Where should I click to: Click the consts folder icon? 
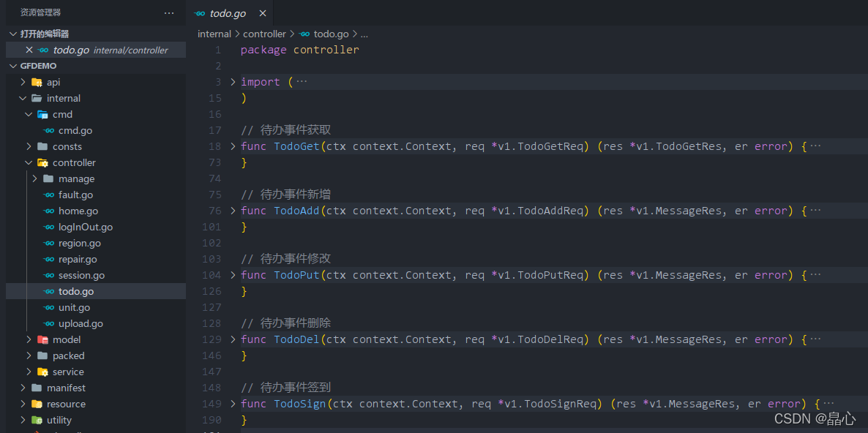tap(42, 146)
